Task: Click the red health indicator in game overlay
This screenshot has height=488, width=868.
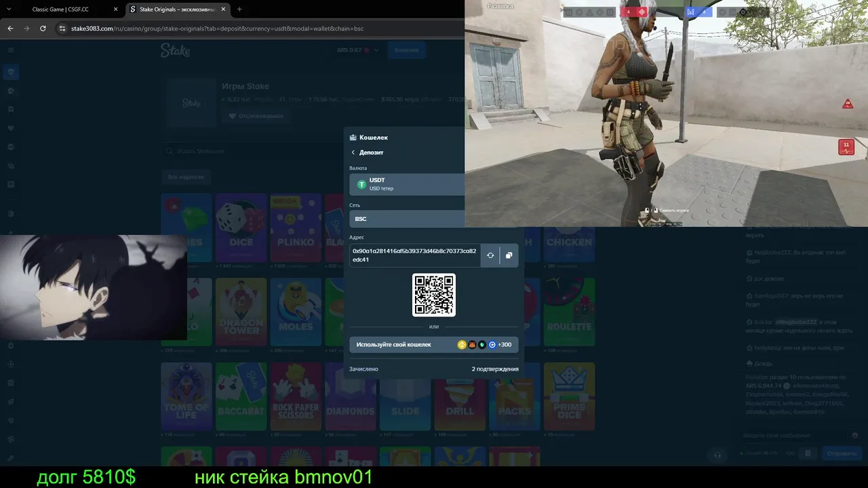Action: point(846,146)
